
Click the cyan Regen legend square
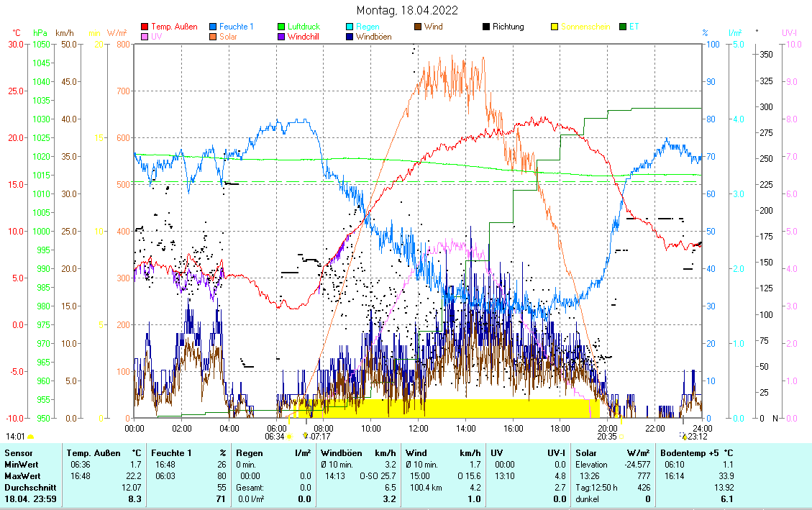click(350, 27)
